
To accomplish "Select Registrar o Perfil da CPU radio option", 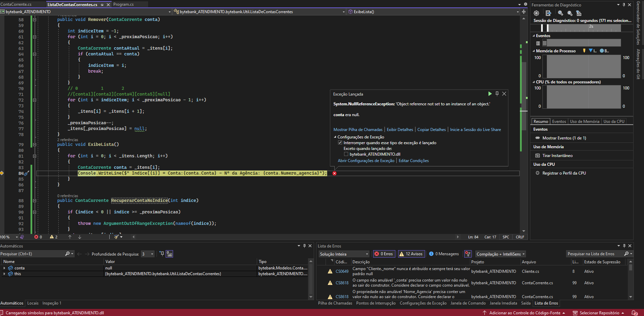I will [x=537, y=173].
